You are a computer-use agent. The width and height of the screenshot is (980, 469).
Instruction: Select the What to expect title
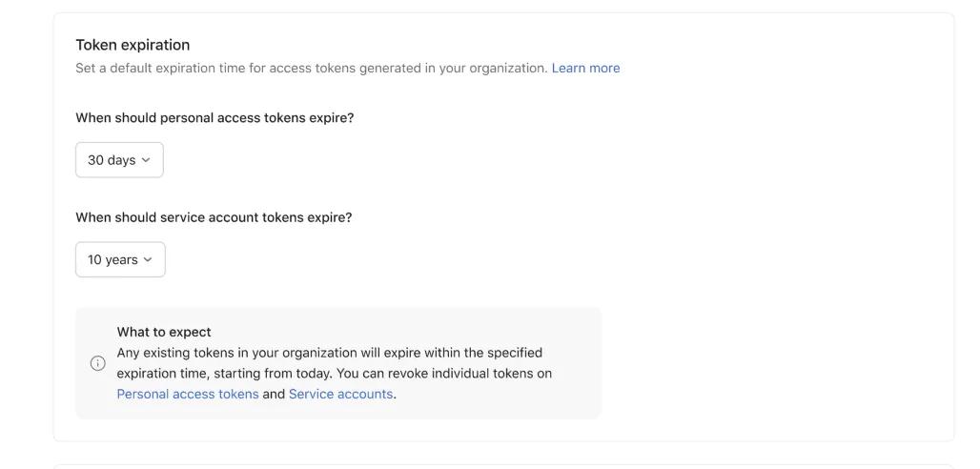tap(164, 332)
